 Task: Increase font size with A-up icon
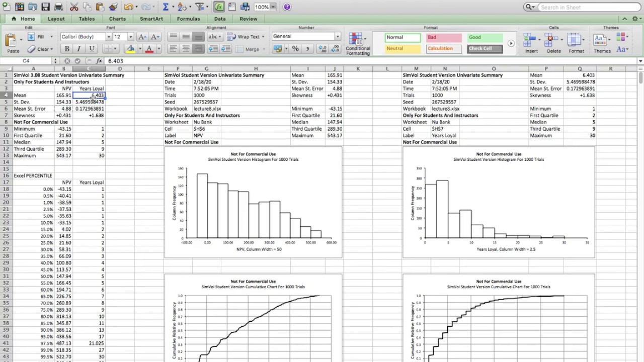point(142,37)
